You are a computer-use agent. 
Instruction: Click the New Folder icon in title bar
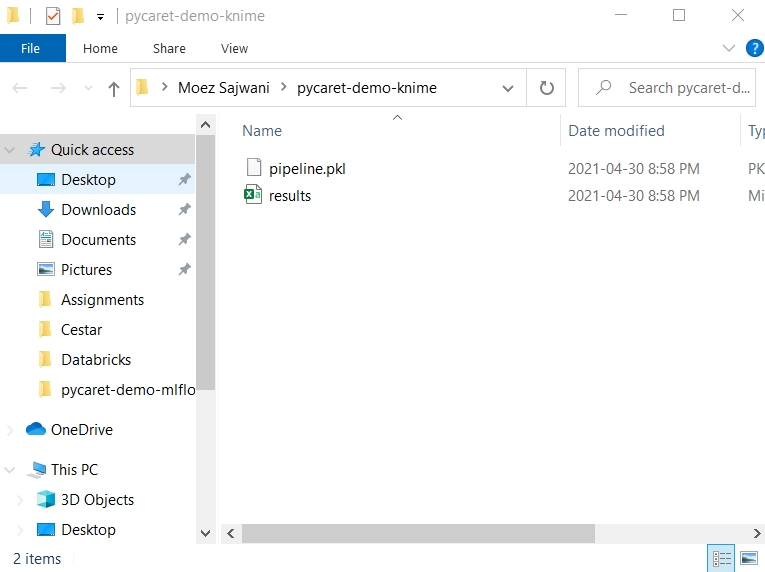(78, 16)
